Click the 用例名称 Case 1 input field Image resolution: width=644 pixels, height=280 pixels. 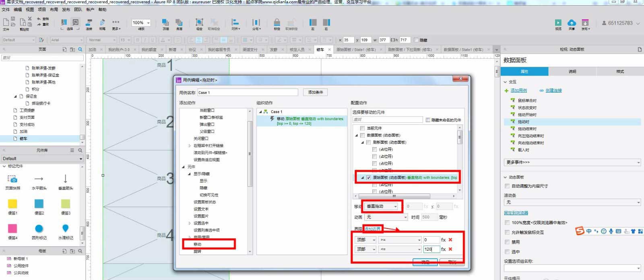pos(247,93)
